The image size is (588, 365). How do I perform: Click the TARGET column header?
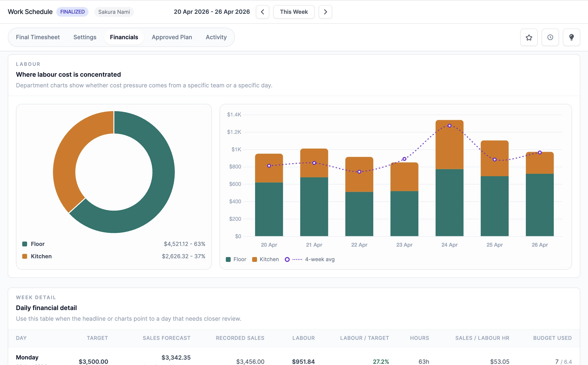pos(97,338)
